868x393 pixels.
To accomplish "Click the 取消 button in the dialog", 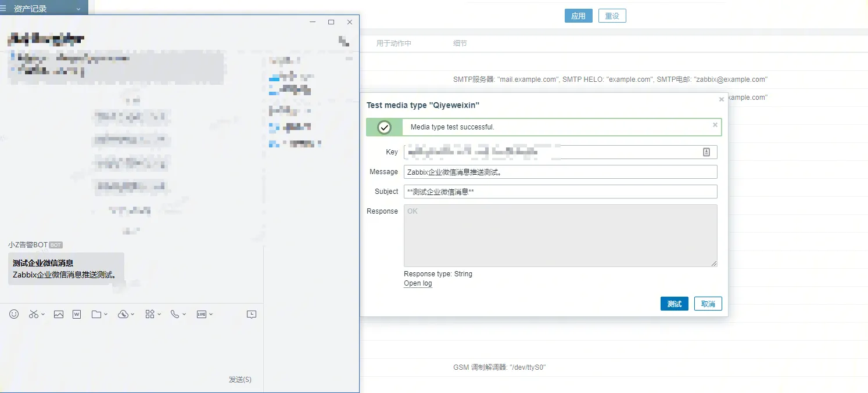I will [x=708, y=304].
